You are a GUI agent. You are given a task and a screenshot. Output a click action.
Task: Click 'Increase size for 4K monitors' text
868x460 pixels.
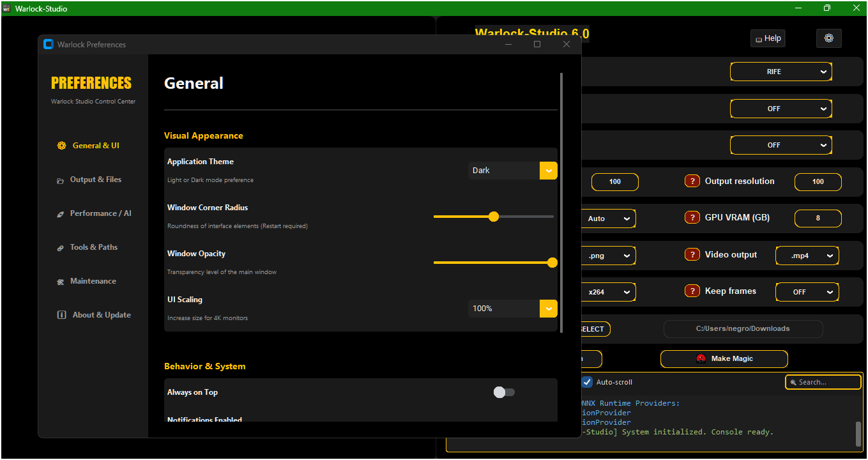(208, 318)
